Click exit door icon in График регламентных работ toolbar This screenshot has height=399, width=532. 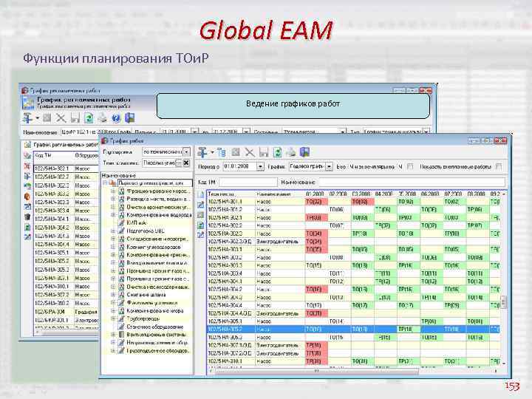coord(129,118)
